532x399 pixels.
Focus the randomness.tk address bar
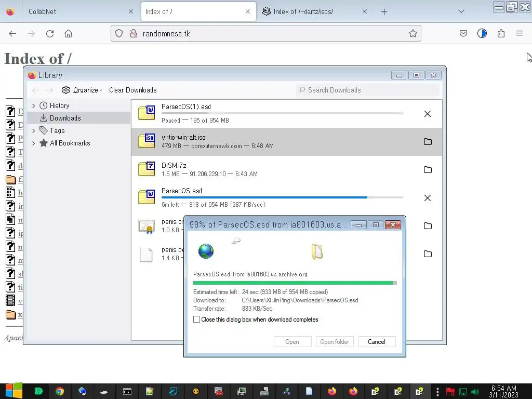pos(265,33)
